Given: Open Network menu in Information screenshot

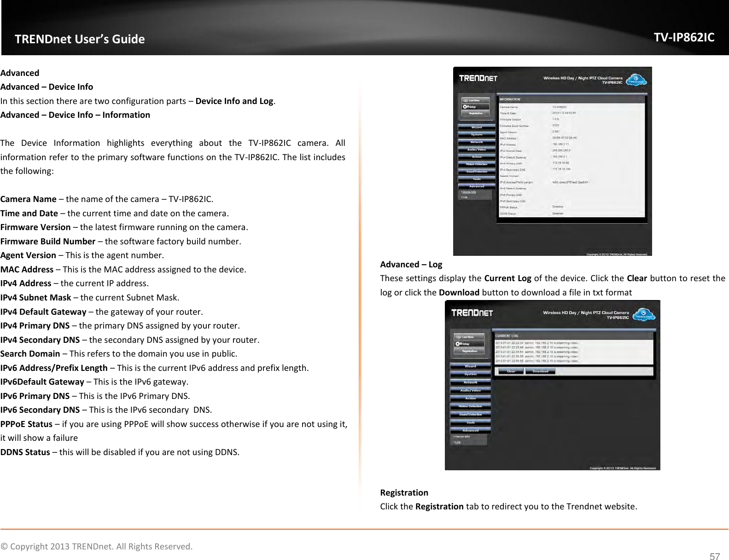Looking at the screenshot, I should click(x=477, y=142).
